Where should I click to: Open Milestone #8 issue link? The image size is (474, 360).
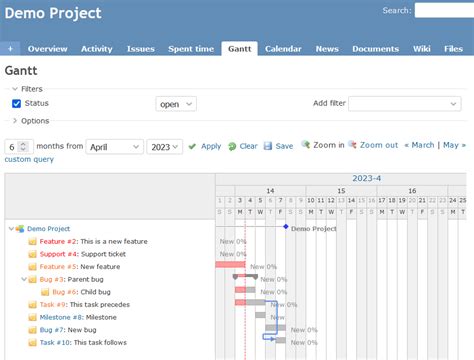pyautogui.click(x=61, y=317)
